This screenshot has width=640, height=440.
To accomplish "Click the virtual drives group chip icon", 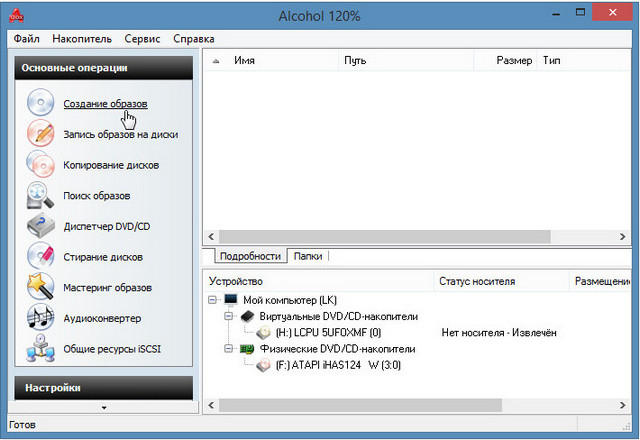I will coord(247,316).
